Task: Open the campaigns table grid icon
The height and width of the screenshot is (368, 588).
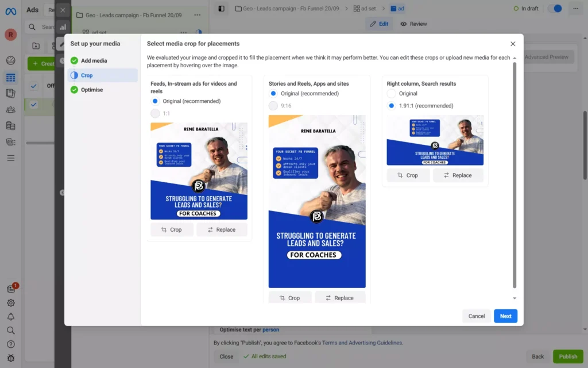Action: [10, 78]
